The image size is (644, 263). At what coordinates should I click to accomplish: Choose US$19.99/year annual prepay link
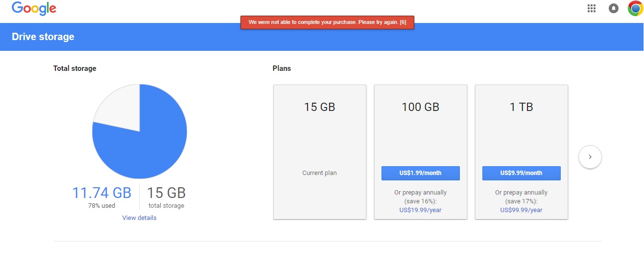point(420,210)
